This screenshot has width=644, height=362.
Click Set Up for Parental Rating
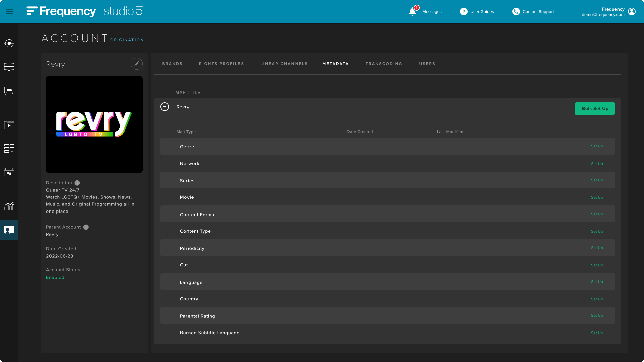597,316
